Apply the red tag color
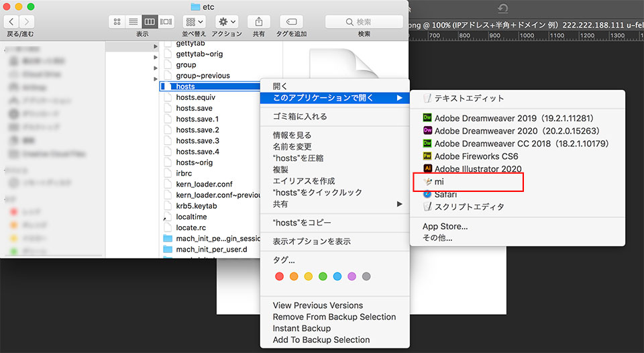The height and width of the screenshot is (353, 644). point(279,276)
